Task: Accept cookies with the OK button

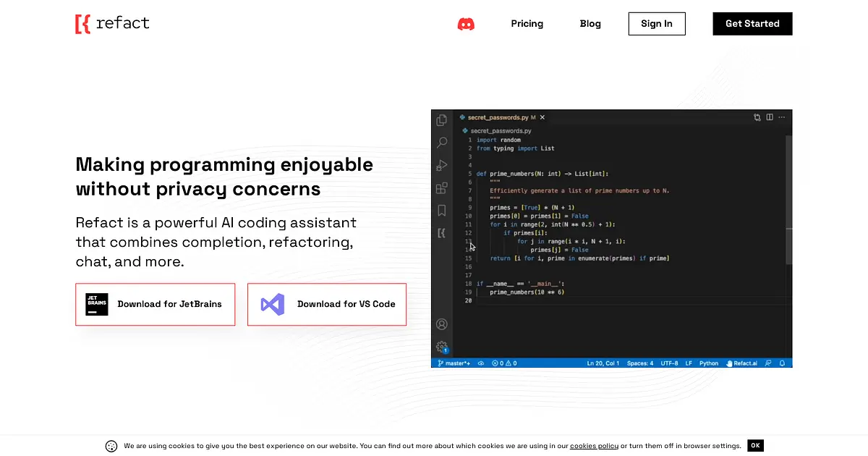Action: [755, 446]
